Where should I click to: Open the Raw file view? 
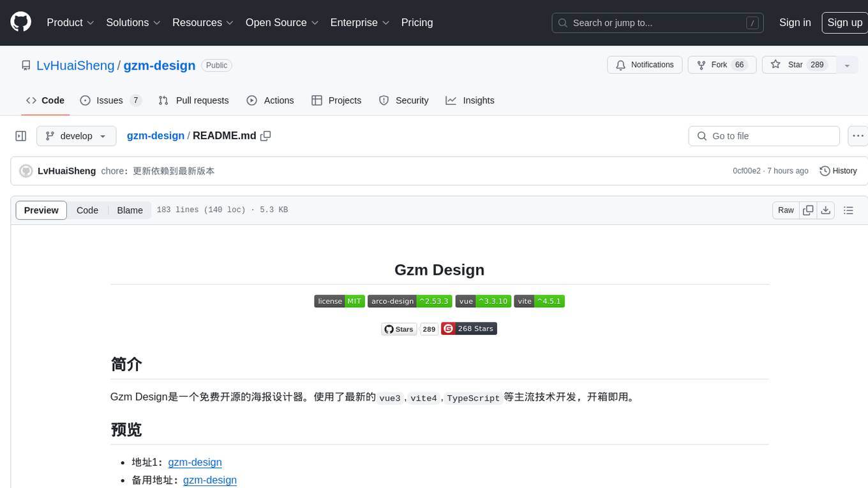[x=786, y=210]
